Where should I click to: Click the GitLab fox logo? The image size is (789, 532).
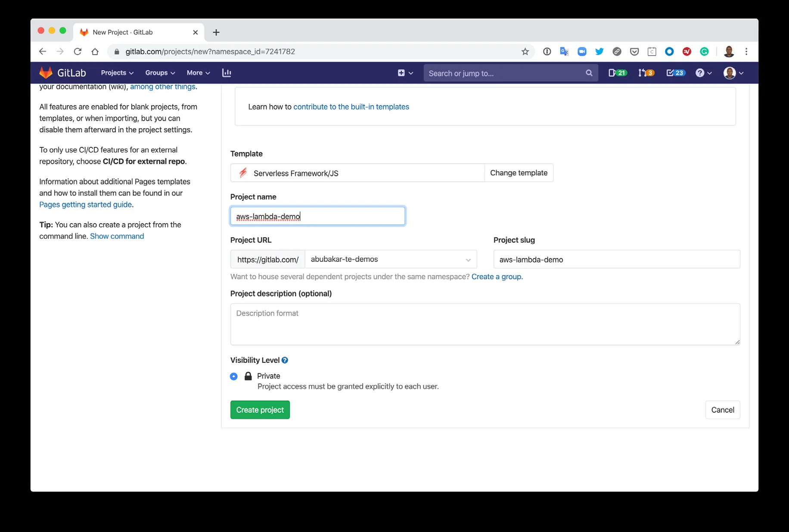pos(46,73)
